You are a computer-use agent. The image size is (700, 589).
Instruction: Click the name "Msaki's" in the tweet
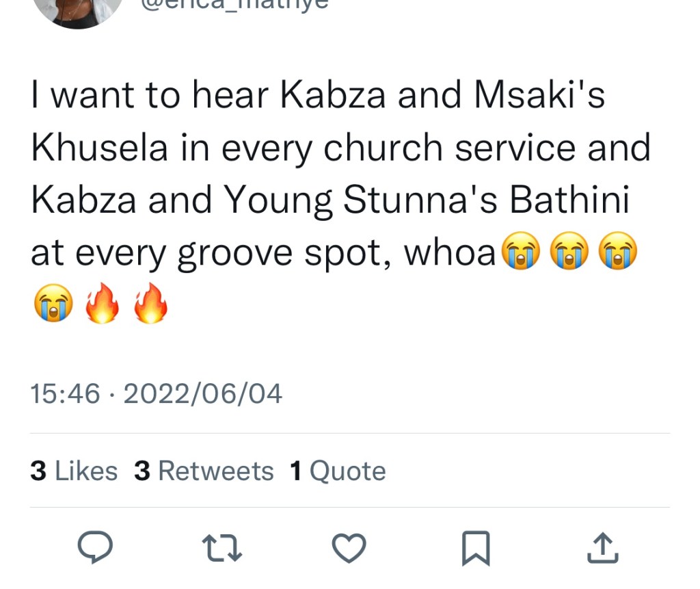(540, 97)
